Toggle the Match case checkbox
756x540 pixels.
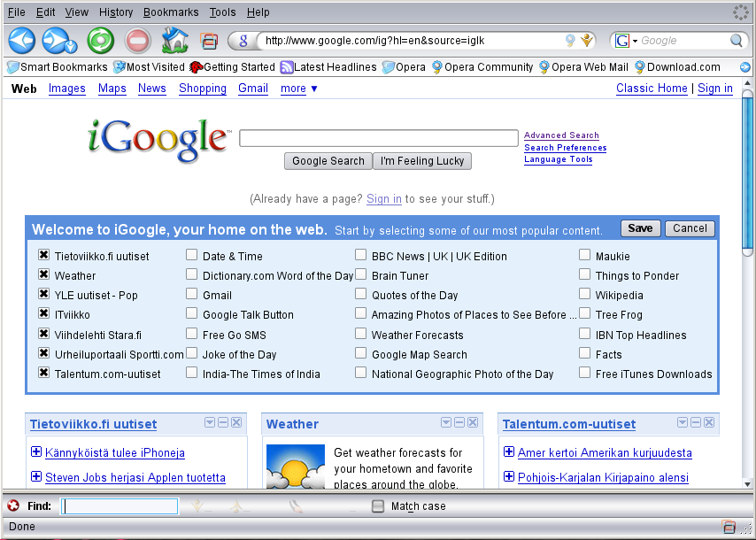click(378, 505)
